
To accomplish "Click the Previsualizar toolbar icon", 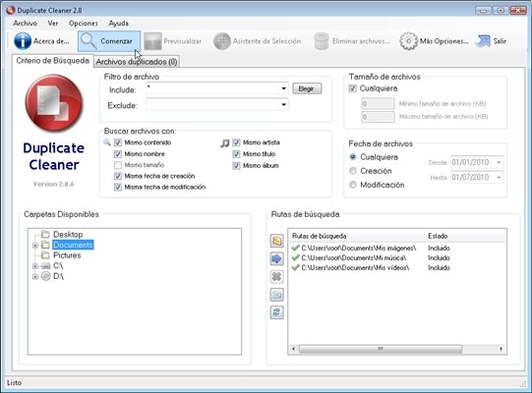I will click(152, 41).
